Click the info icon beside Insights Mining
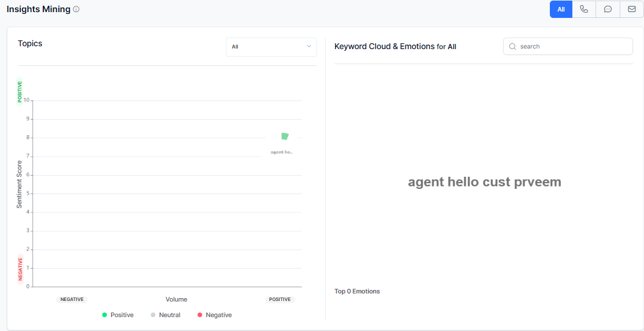644x331 pixels. [77, 9]
